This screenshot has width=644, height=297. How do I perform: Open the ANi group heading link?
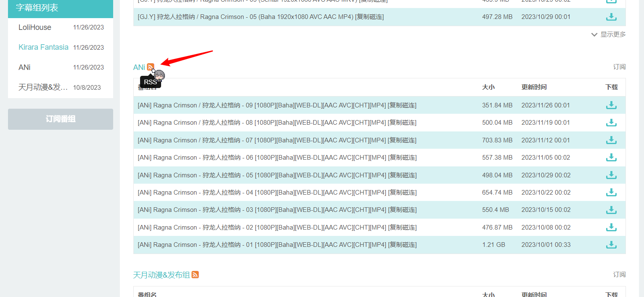click(139, 67)
